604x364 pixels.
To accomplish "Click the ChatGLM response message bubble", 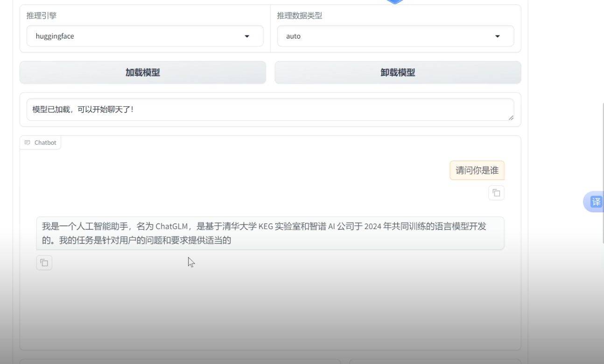I will point(270,233).
